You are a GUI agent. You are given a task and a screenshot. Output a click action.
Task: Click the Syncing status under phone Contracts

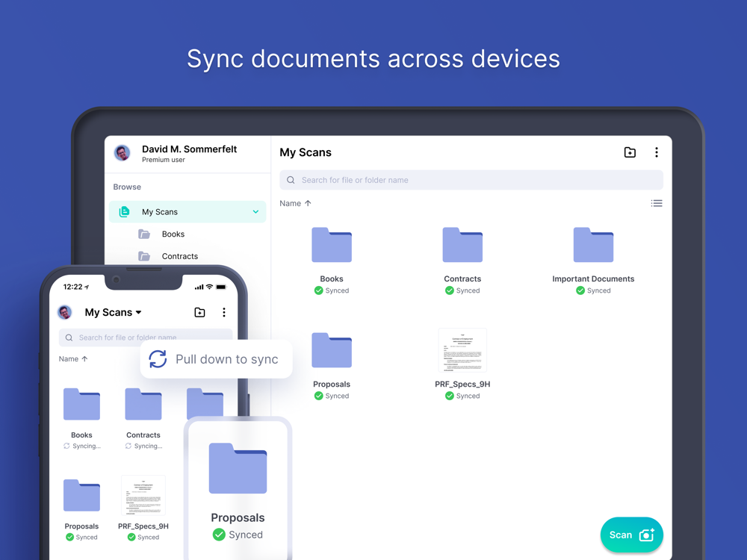point(143,447)
